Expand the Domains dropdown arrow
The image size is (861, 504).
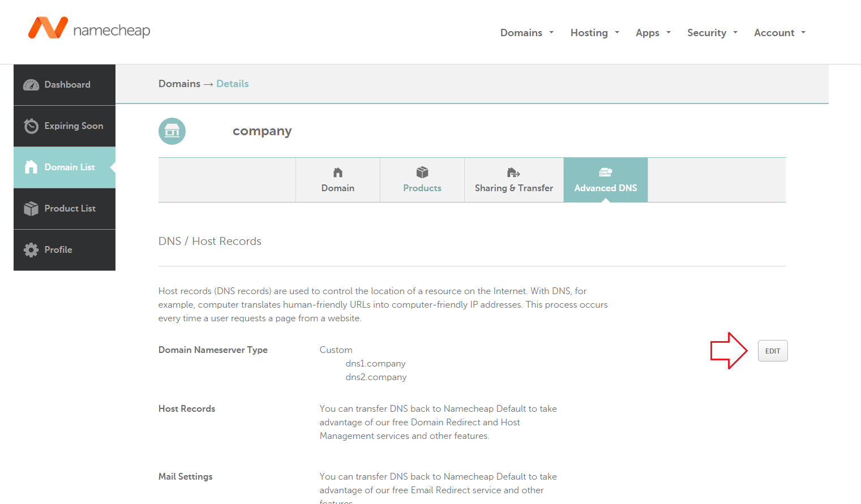[551, 32]
